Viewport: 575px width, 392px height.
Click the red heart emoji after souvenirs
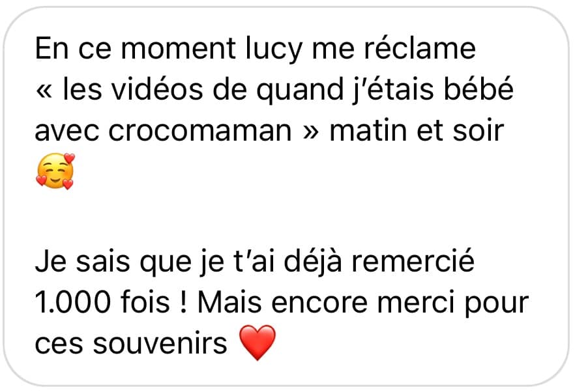257,343
